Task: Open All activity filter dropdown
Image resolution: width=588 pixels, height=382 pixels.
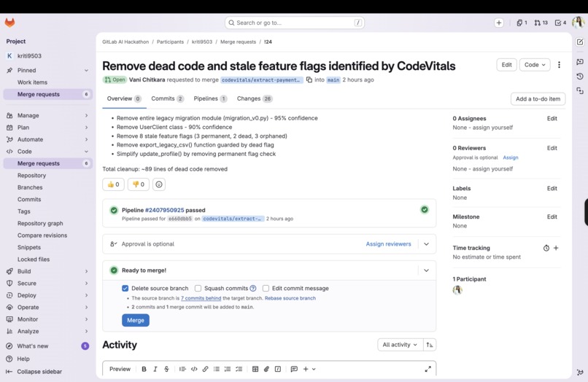Action: point(400,345)
